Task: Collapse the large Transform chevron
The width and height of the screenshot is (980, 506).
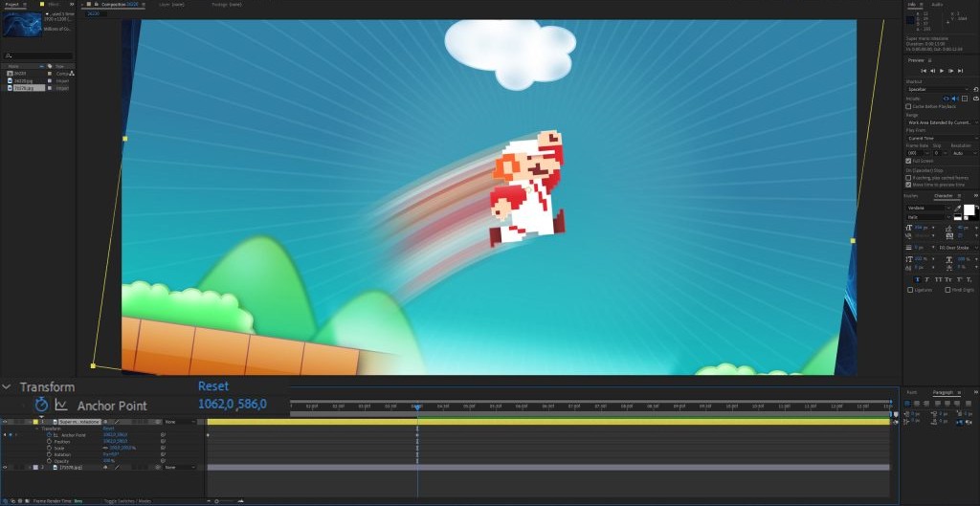Action: pyautogui.click(x=7, y=387)
